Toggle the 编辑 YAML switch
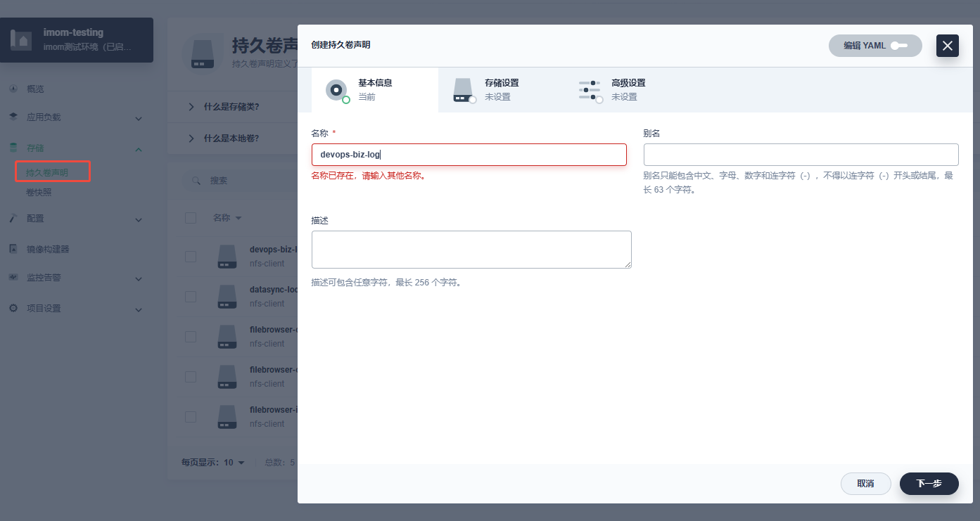 coord(898,46)
